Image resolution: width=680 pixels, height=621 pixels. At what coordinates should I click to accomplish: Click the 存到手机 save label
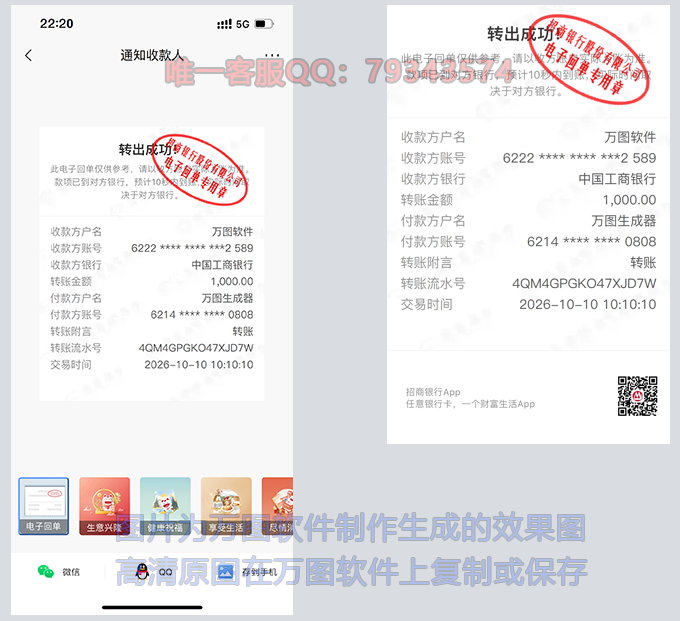coord(258,573)
